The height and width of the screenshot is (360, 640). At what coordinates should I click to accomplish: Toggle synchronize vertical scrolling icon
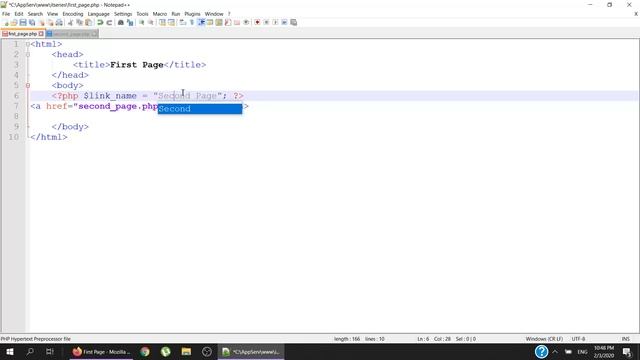[162, 22]
